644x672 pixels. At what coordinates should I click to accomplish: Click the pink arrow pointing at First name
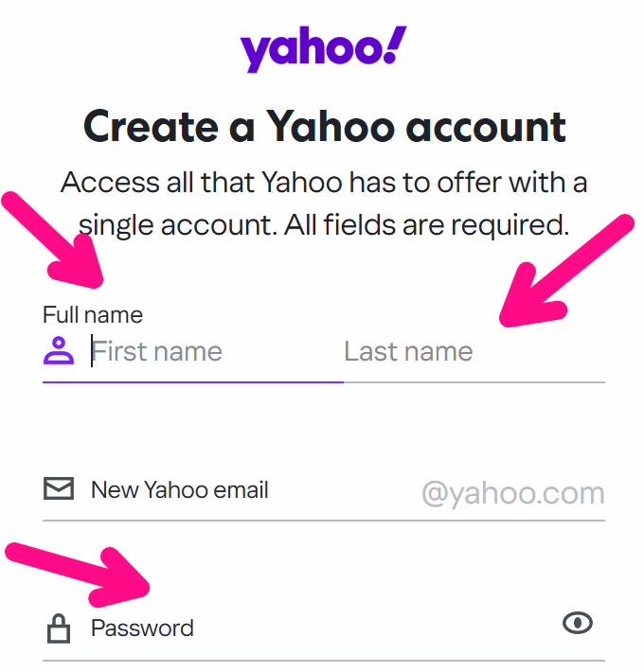coord(59,242)
